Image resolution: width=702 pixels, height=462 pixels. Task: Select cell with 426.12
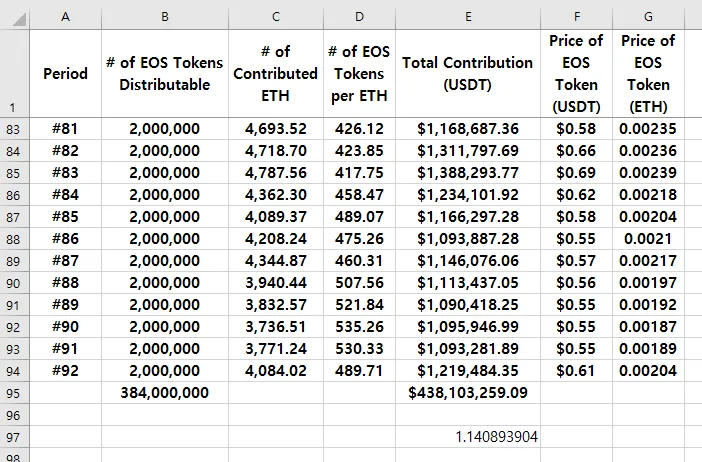pyautogui.click(x=360, y=129)
